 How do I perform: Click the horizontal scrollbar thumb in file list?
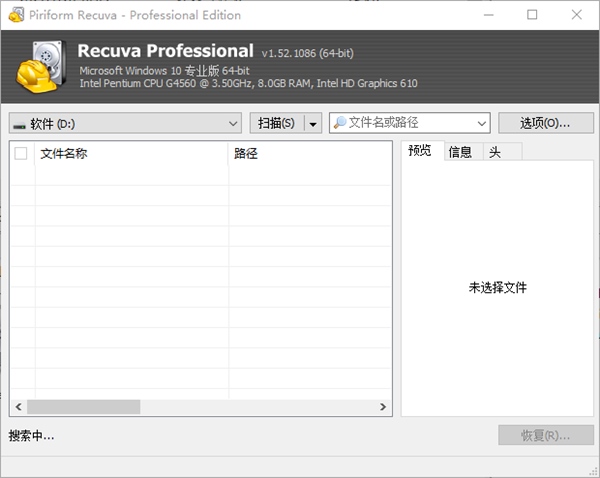coord(83,407)
